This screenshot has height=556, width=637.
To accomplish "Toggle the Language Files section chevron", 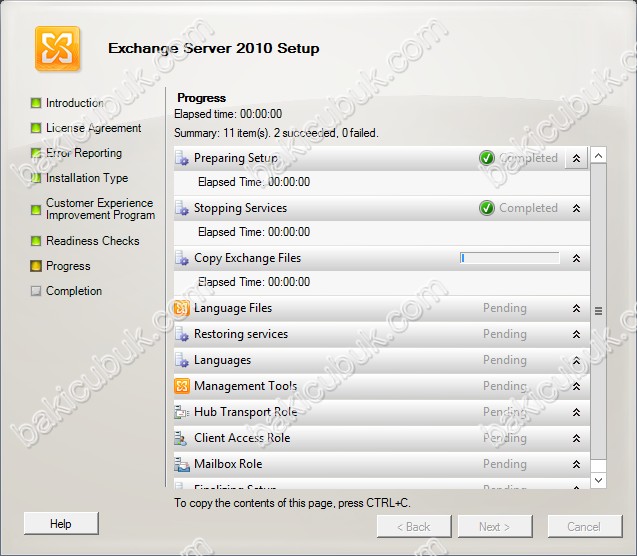I will (x=576, y=309).
